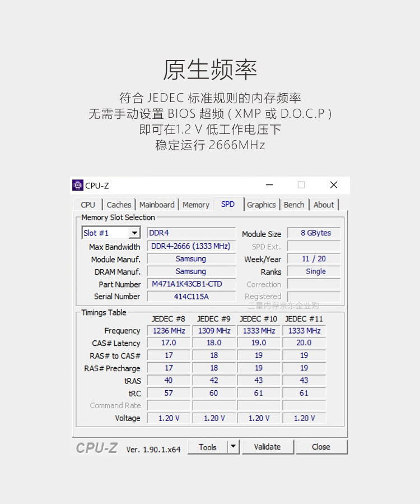This screenshot has width=420, height=504.
Task: Switch to the Graphics tab
Action: point(262,205)
